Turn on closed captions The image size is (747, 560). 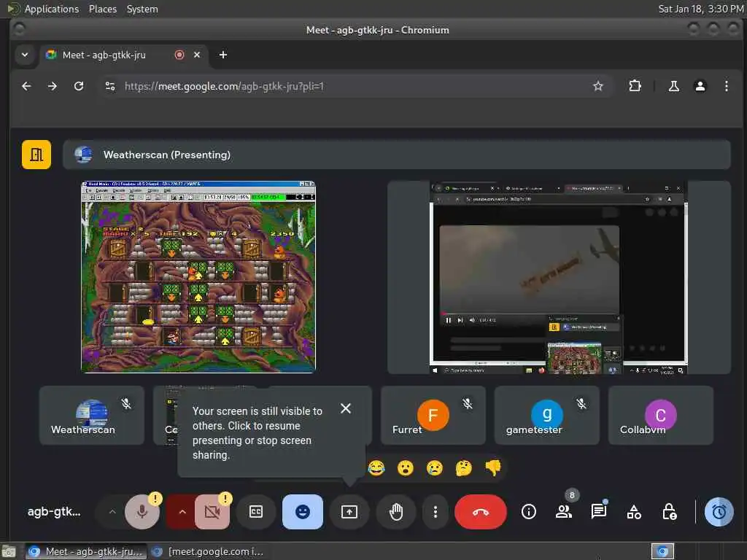pos(256,512)
